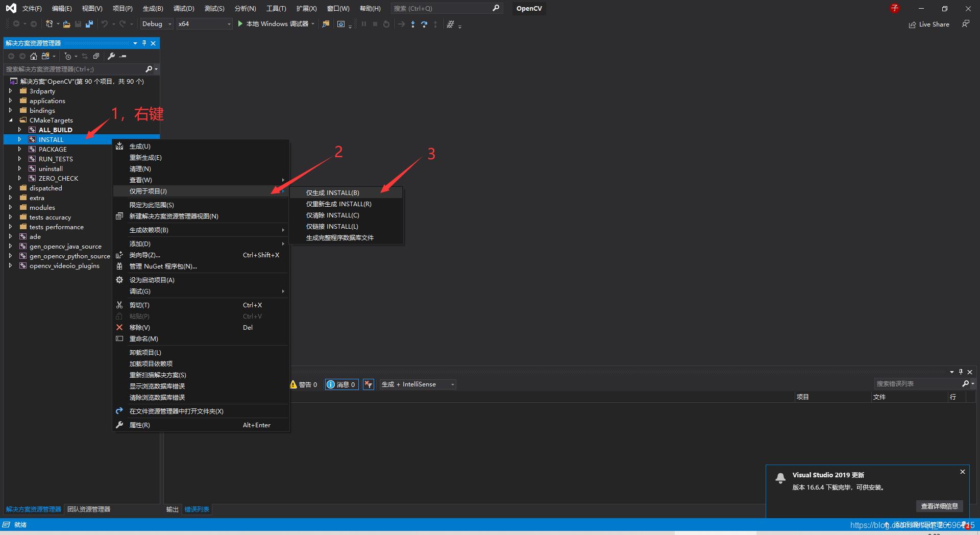Select 仅重新生成 INSTALL(R) in the submenu
Viewport: 980px width, 535px height.
(347, 204)
